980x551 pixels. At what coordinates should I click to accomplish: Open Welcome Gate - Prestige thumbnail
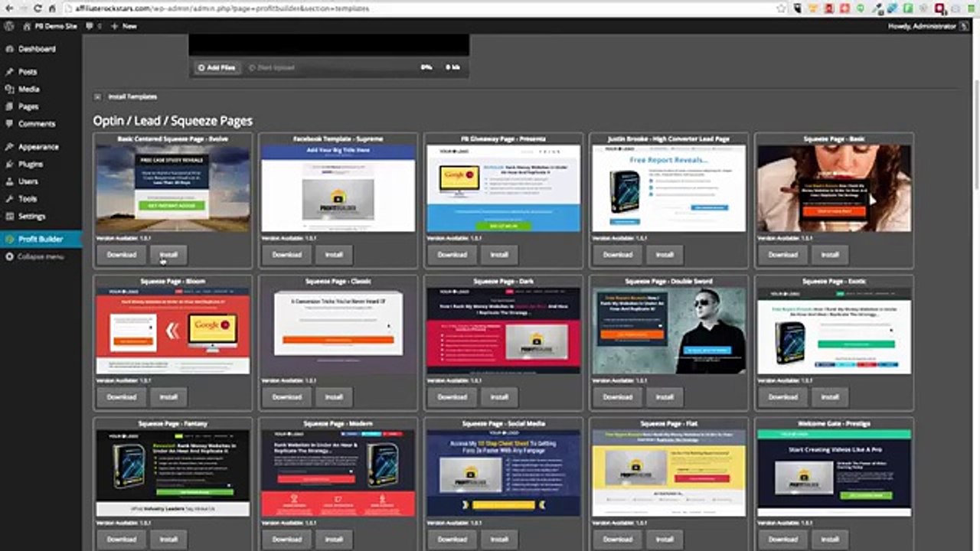coord(835,473)
